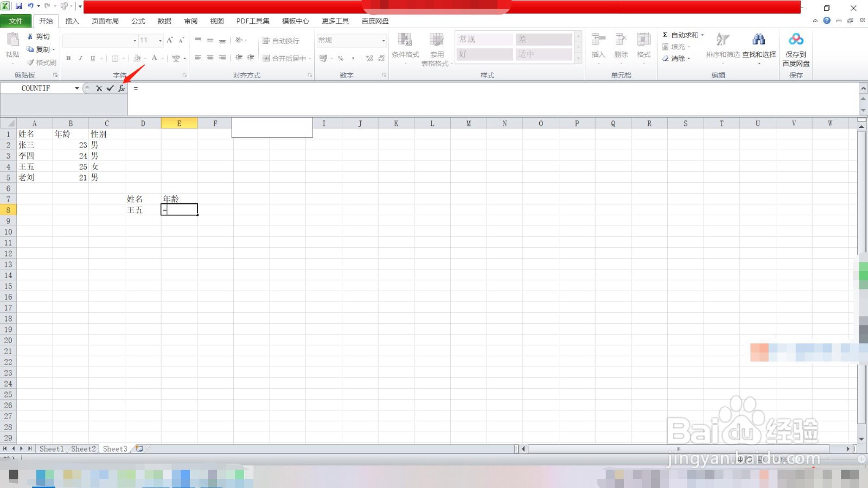Switch to the Sheet3 worksheet tab

point(115,449)
